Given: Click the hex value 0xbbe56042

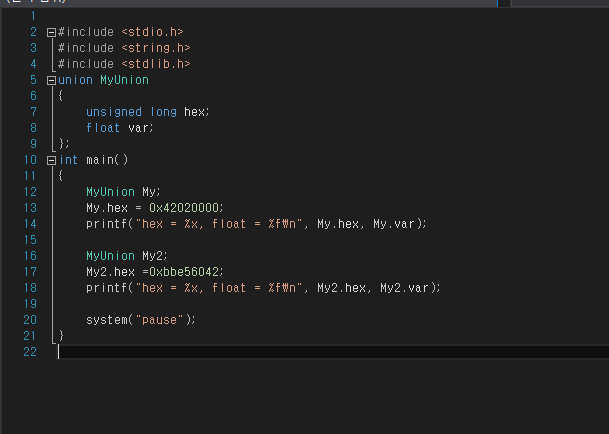Looking at the screenshot, I should click(x=184, y=272).
